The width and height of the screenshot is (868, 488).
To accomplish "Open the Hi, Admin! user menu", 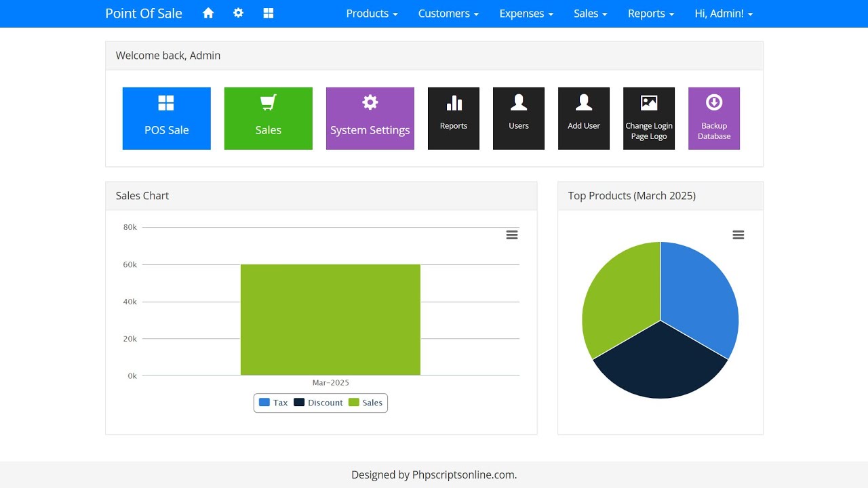I will (x=724, y=14).
